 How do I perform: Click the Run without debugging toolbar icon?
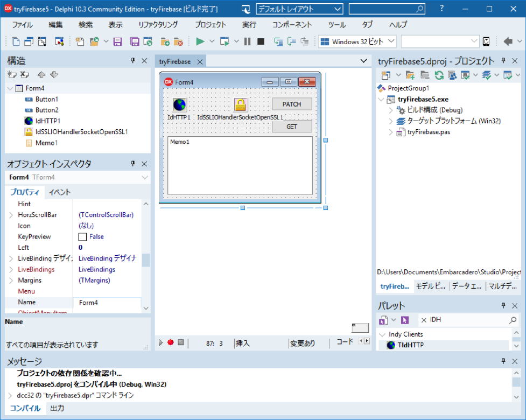click(x=225, y=41)
